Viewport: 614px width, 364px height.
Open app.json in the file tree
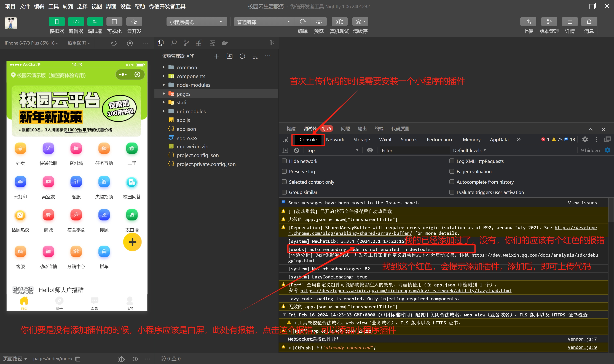pos(186,129)
